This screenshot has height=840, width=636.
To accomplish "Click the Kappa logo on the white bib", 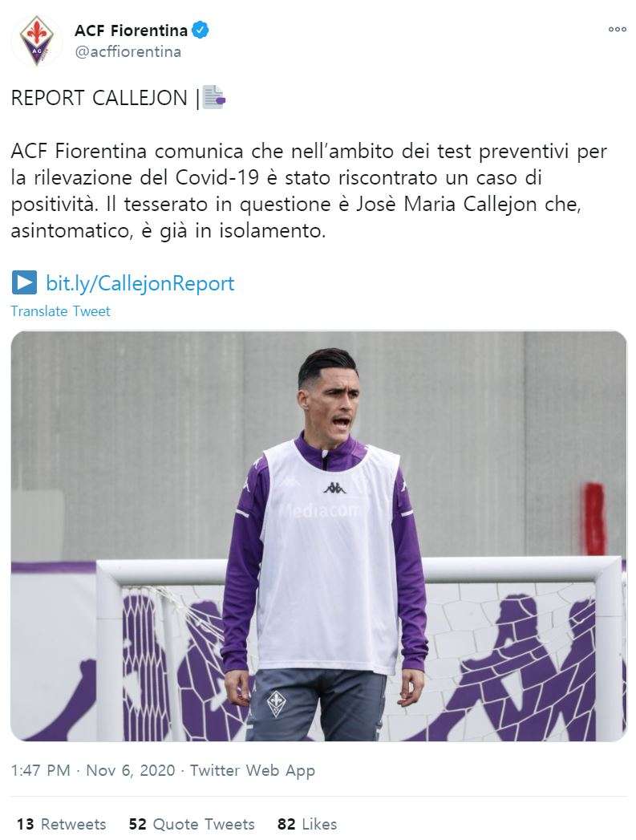I will click(x=334, y=488).
